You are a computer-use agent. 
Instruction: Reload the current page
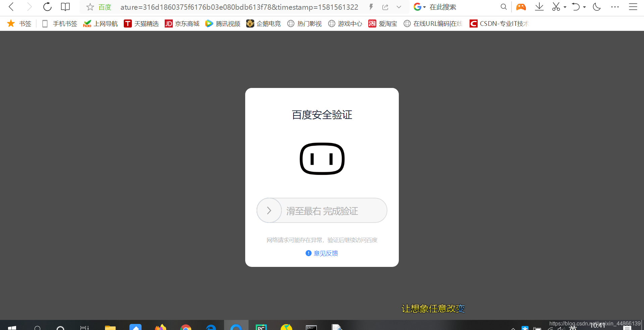coord(47,7)
